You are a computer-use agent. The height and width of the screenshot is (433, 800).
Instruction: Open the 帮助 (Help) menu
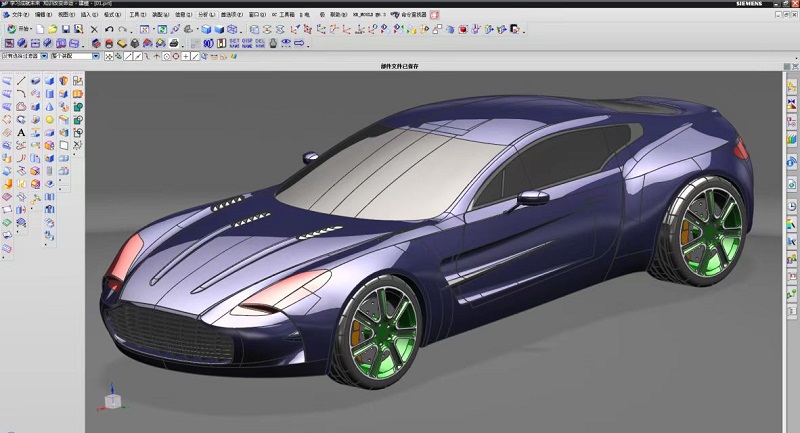pyautogui.click(x=338, y=15)
